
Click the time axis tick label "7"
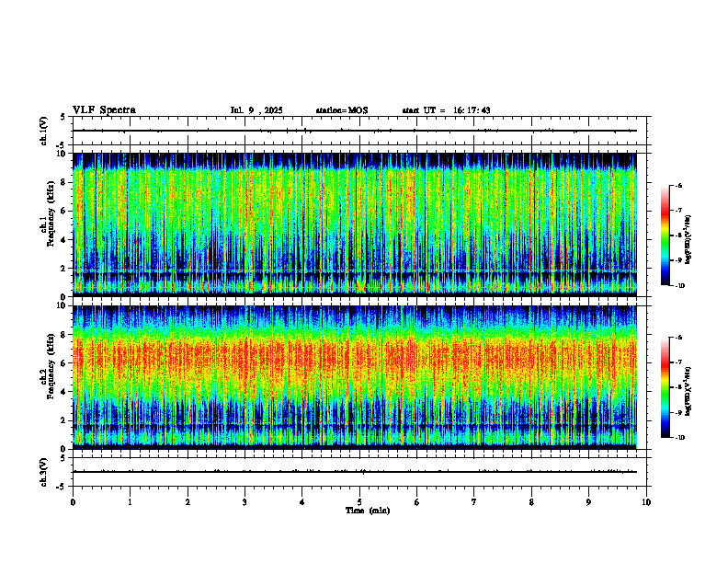click(x=474, y=502)
